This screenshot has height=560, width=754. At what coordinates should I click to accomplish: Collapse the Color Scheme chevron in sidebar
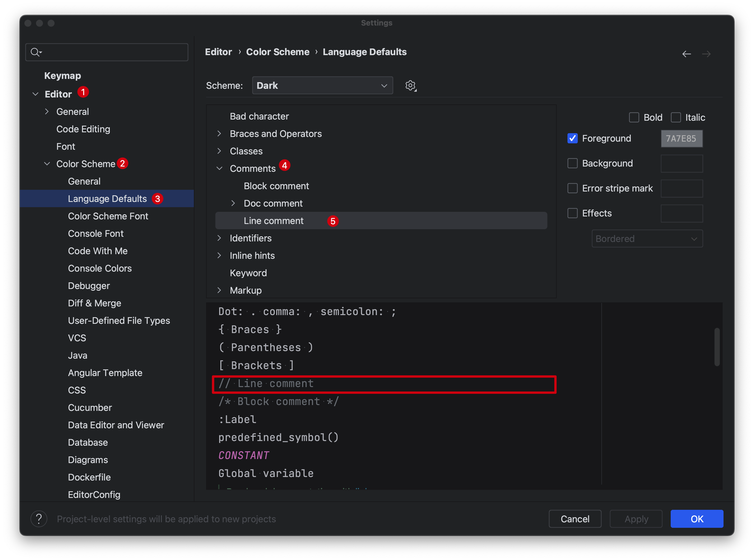coord(47,164)
